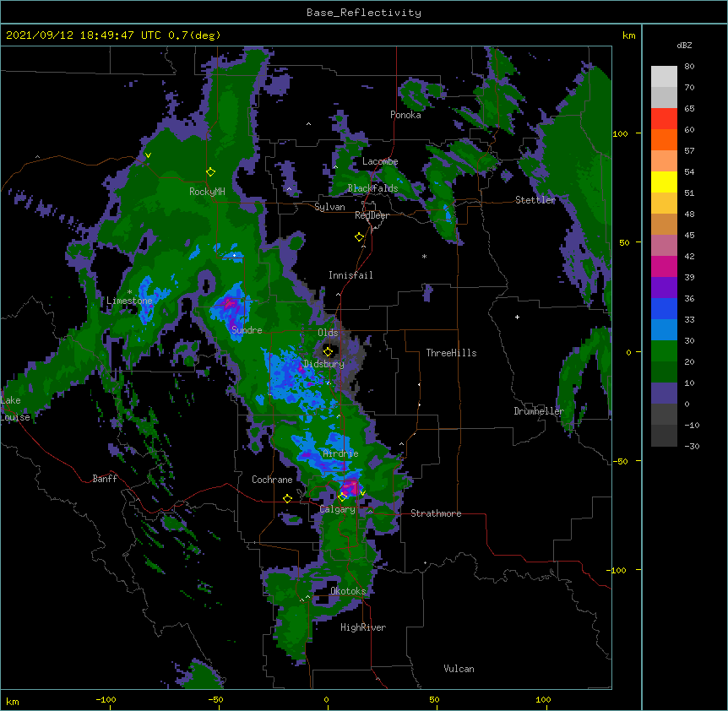728x711 pixels.
Task: Click the Ponoka town label
Action: (x=405, y=115)
